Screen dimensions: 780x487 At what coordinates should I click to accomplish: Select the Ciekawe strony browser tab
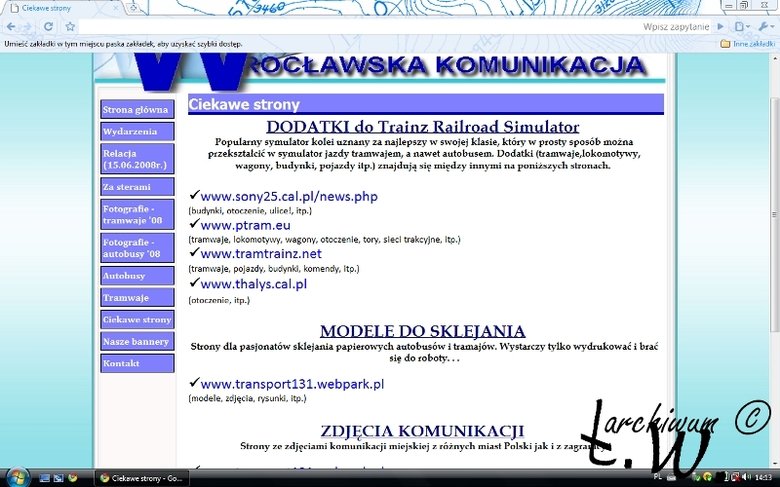pos(62,8)
